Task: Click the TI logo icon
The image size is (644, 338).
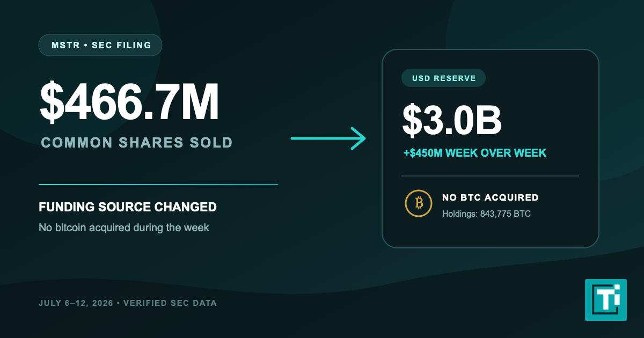Action: tap(605, 299)
